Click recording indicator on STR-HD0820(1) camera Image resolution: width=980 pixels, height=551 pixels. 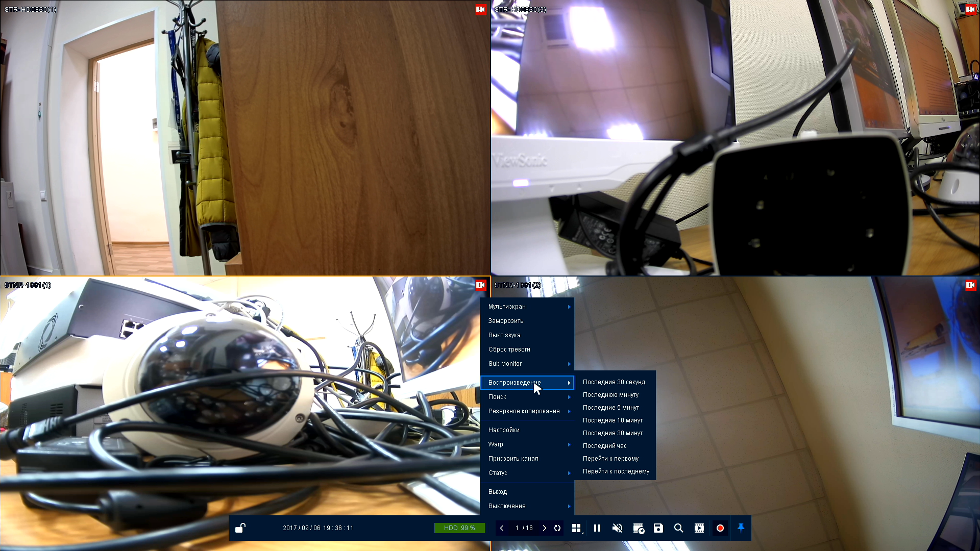(x=480, y=9)
